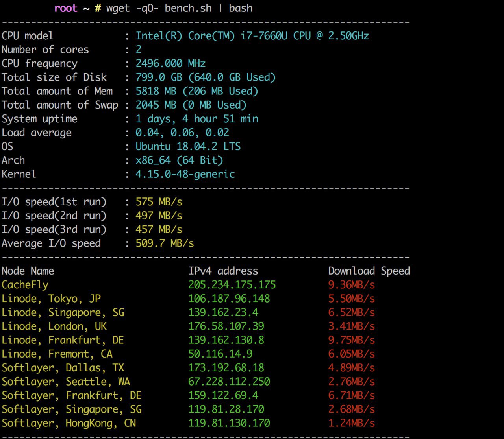Click download speed '9.75MB/s'
504x439 pixels.
tap(352, 340)
